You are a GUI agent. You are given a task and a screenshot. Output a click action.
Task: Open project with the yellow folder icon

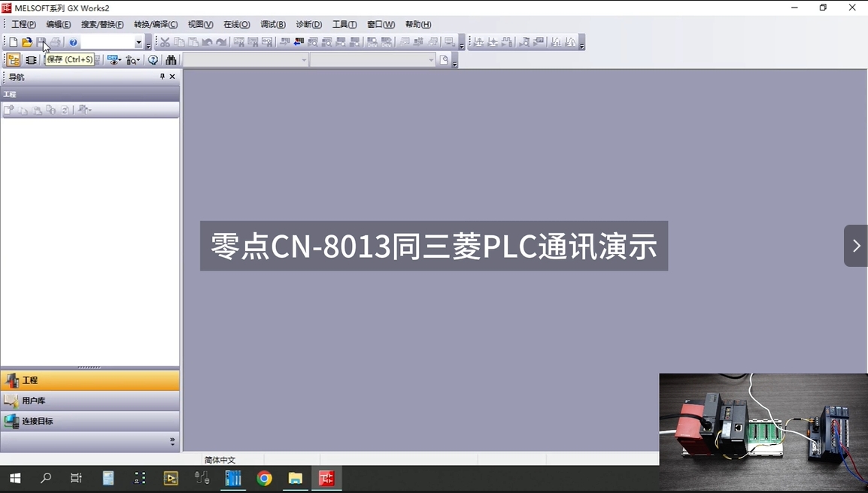pos(26,42)
